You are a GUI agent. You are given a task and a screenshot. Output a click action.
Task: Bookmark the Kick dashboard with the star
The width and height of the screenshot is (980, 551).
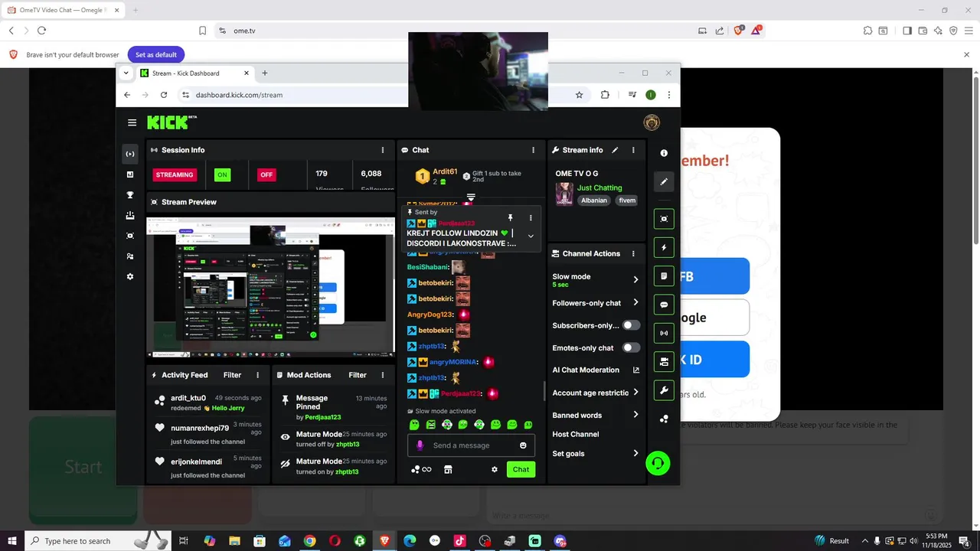point(580,95)
